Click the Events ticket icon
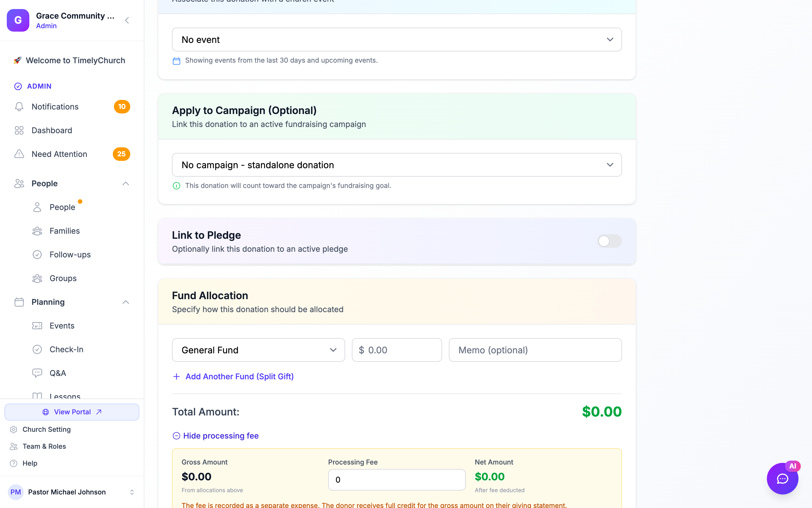Image resolution: width=812 pixels, height=508 pixels. tap(37, 326)
